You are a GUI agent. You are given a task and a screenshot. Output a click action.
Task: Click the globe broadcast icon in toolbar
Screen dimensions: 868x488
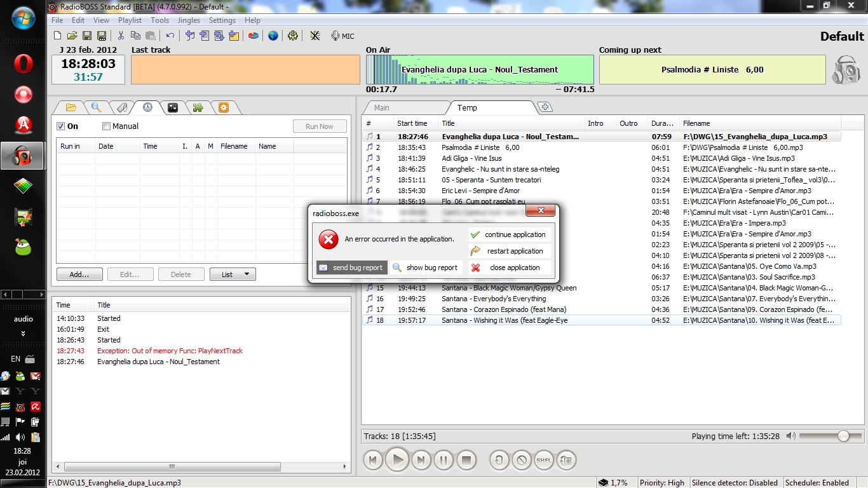[273, 36]
